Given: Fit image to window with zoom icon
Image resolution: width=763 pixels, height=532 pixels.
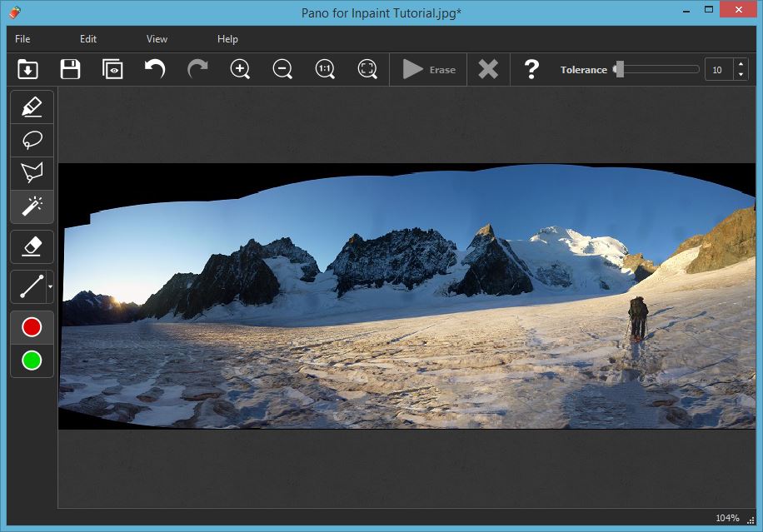Looking at the screenshot, I should click(x=367, y=70).
